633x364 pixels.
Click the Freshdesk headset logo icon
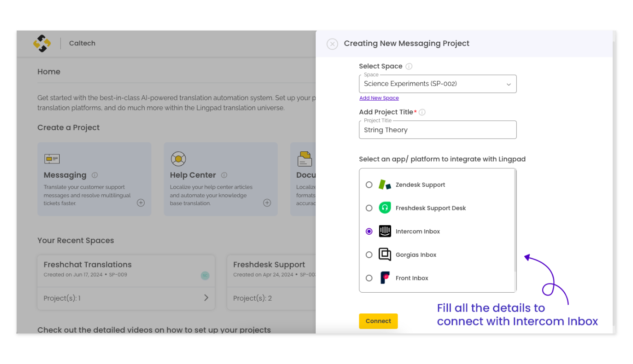click(385, 208)
